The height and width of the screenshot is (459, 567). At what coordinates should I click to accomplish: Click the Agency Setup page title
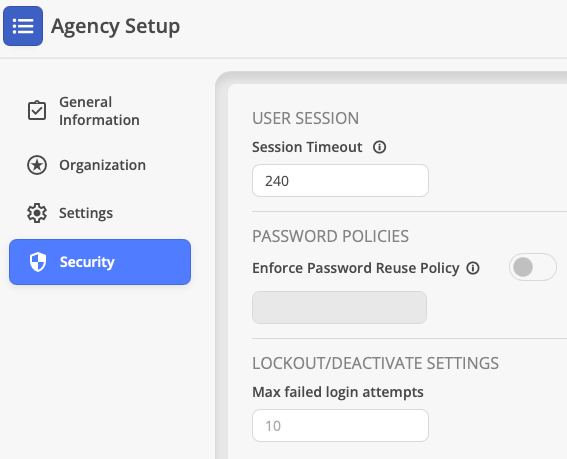115,26
